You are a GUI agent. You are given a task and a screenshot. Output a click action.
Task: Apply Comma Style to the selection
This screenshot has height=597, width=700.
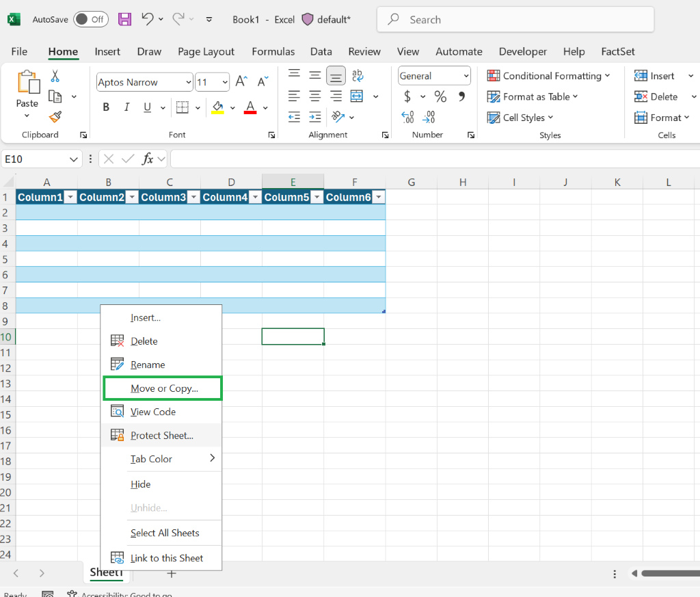click(460, 96)
